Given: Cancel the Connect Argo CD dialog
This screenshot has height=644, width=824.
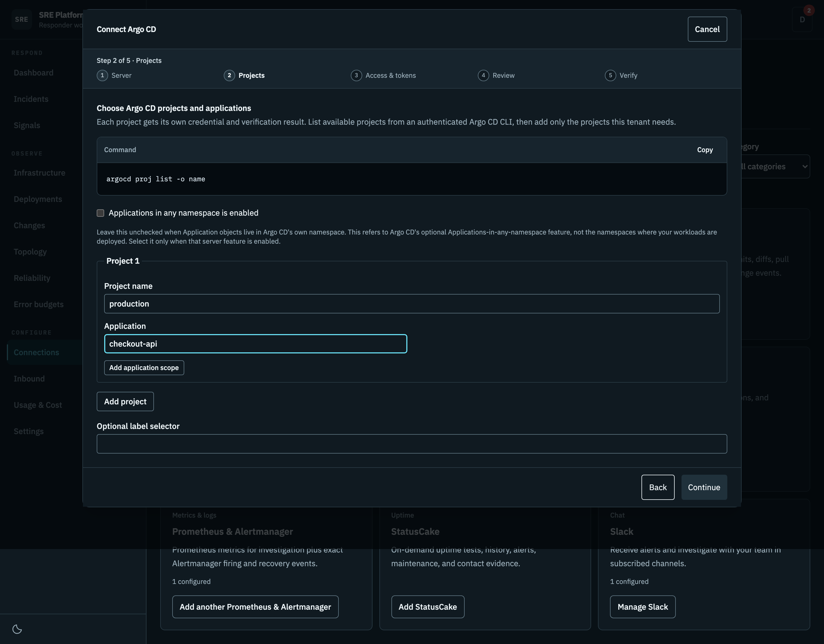Looking at the screenshot, I should (707, 29).
